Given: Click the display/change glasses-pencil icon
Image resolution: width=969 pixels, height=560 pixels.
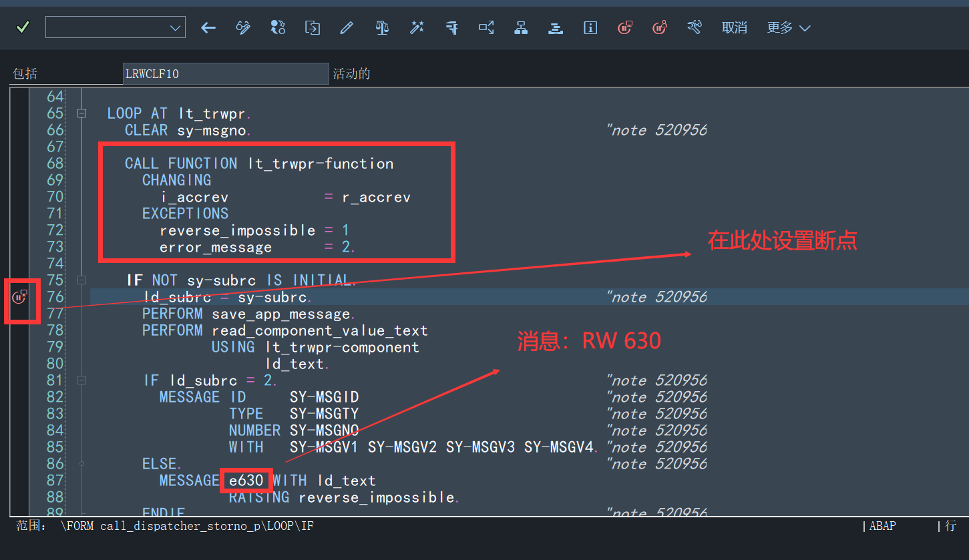Looking at the screenshot, I should coord(243,27).
